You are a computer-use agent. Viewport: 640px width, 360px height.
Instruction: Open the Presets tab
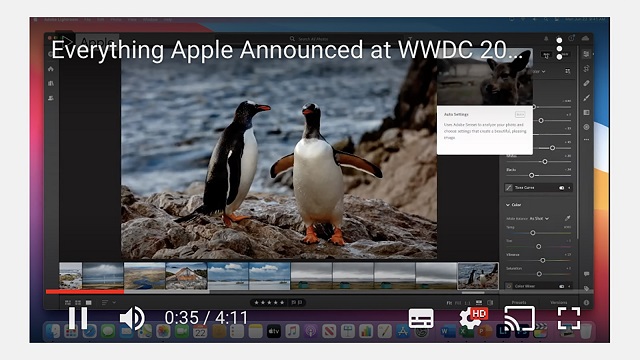coord(519,302)
